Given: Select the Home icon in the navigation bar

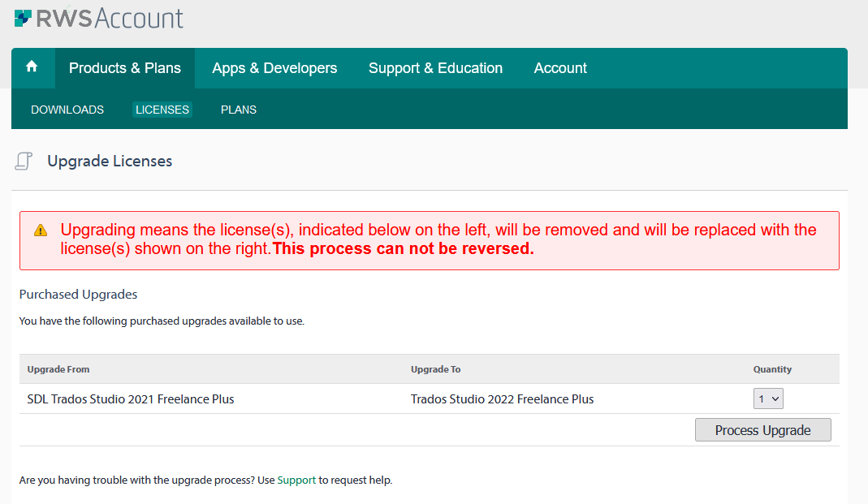Looking at the screenshot, I should pyautogui.click(x=32, y=67).
